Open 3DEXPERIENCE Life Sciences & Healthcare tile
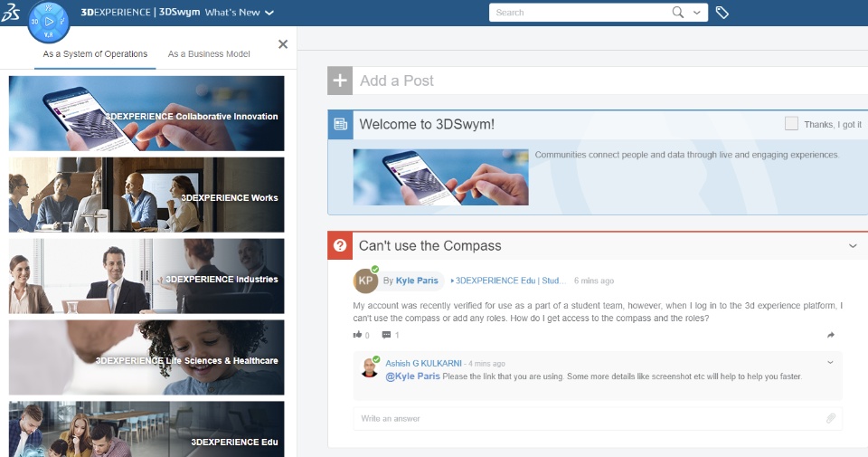This screenshot has width=868, height=457. 146,357
